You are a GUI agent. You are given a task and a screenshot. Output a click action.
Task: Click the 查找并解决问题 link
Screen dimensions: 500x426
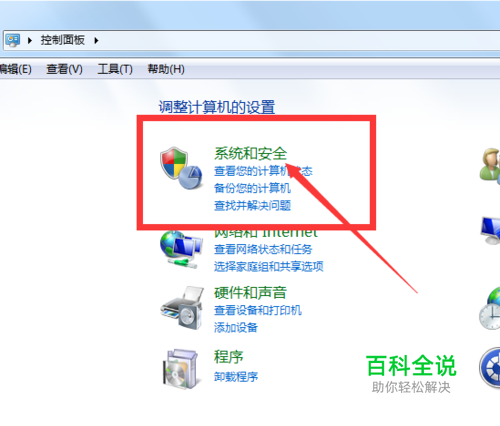(252, 205)
